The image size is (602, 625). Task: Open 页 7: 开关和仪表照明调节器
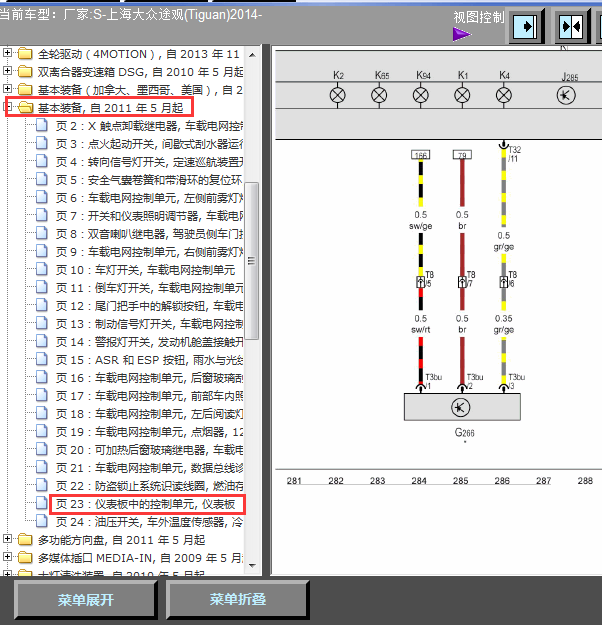pyautogui.click(x=150, y=216)
